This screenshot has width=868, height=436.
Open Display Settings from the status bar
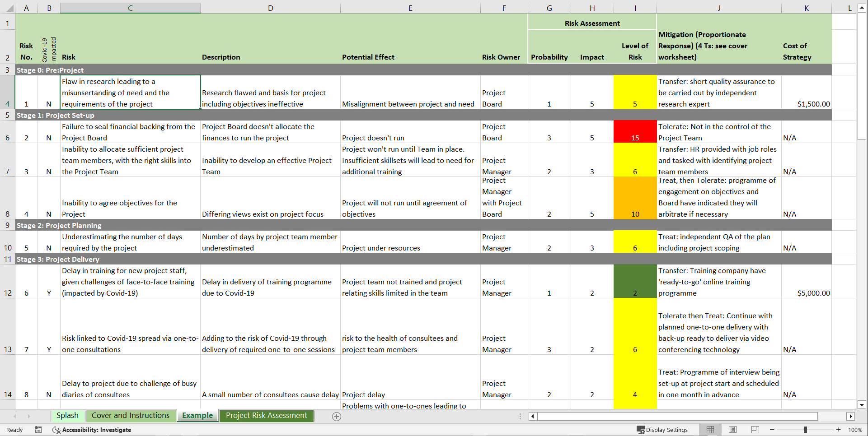(x=663, y=430)
